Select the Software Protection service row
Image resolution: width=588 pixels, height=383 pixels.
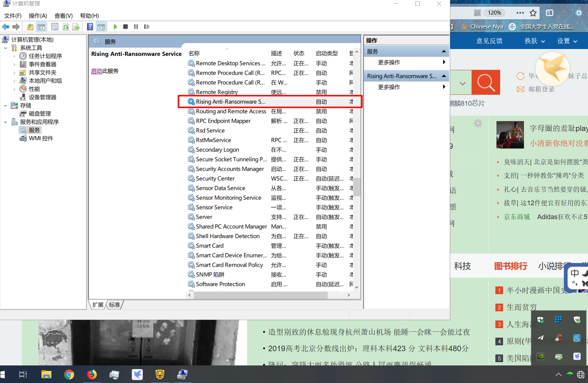270,284
